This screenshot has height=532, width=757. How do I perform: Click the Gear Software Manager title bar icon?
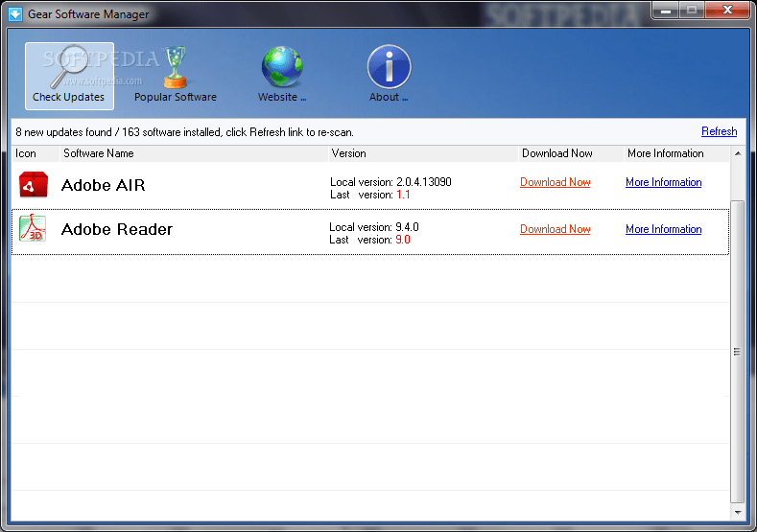click(x=15, y=14)
